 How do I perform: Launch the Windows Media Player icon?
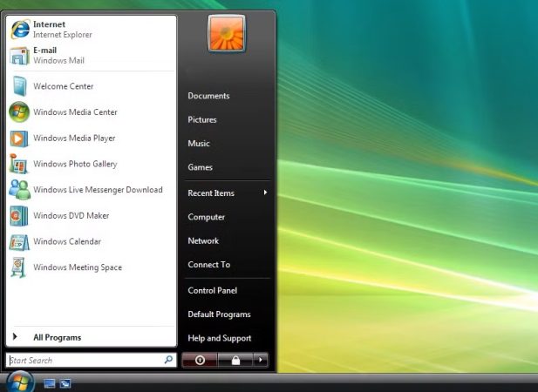click(x=19, y=139)
